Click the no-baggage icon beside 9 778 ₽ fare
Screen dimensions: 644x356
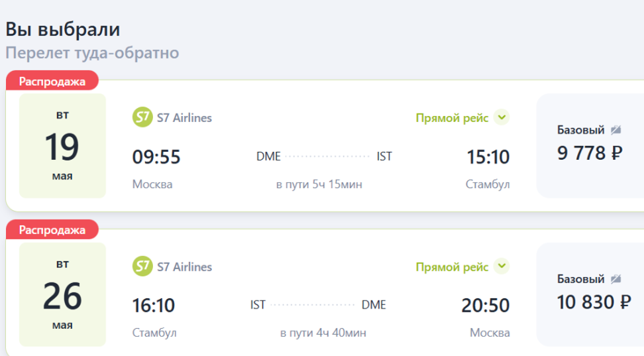616,130
